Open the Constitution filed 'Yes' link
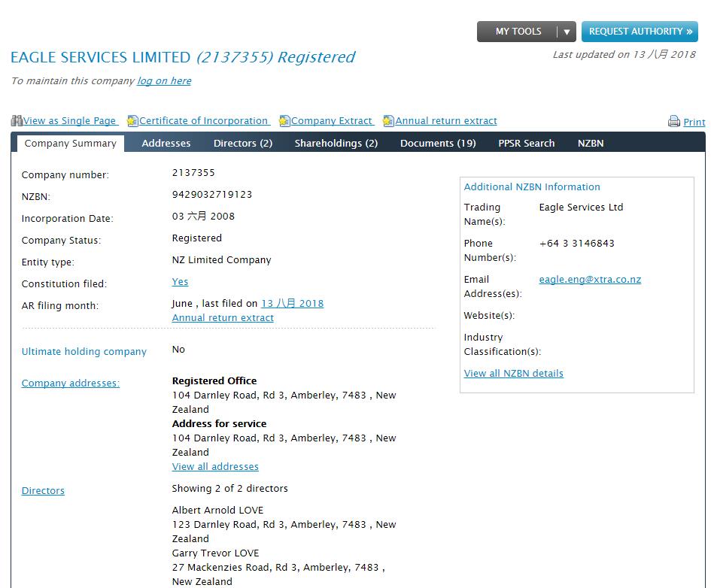 point(180,282)
